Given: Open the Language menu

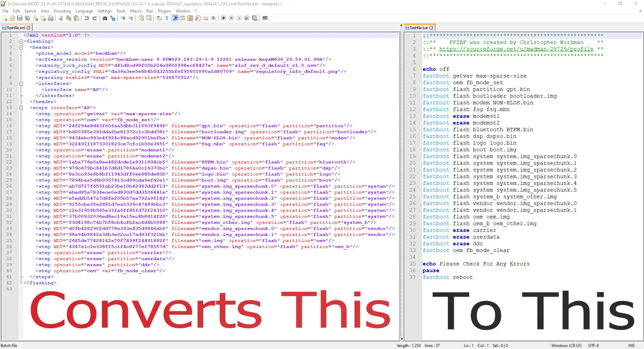Looking at the screenshot, I should pyautogui.click(x=84, y=11).
